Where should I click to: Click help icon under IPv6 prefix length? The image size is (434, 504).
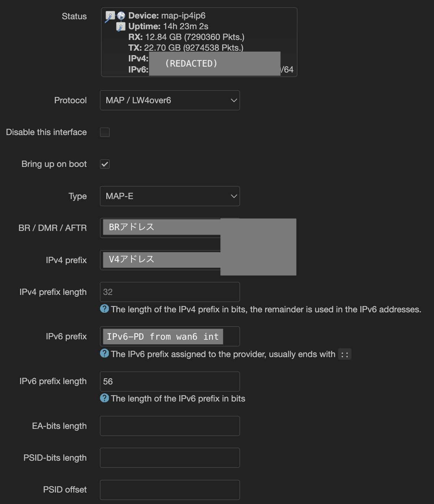coord(104,398)
